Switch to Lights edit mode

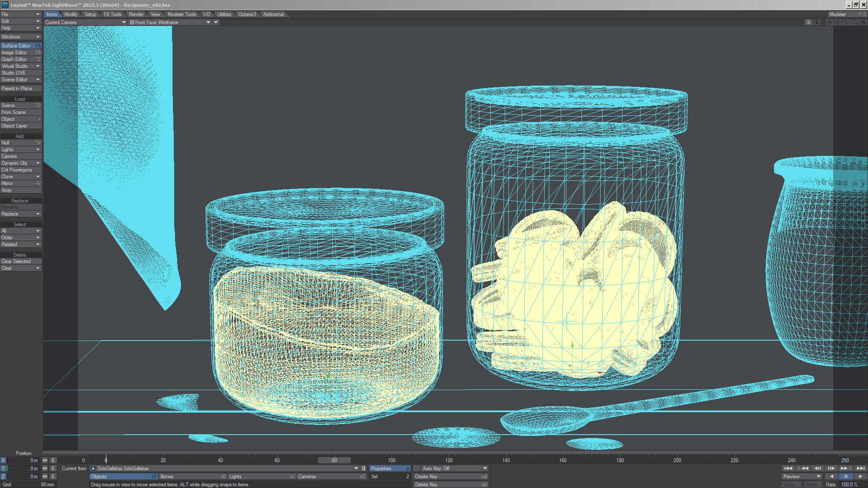(x=262, y=477)
